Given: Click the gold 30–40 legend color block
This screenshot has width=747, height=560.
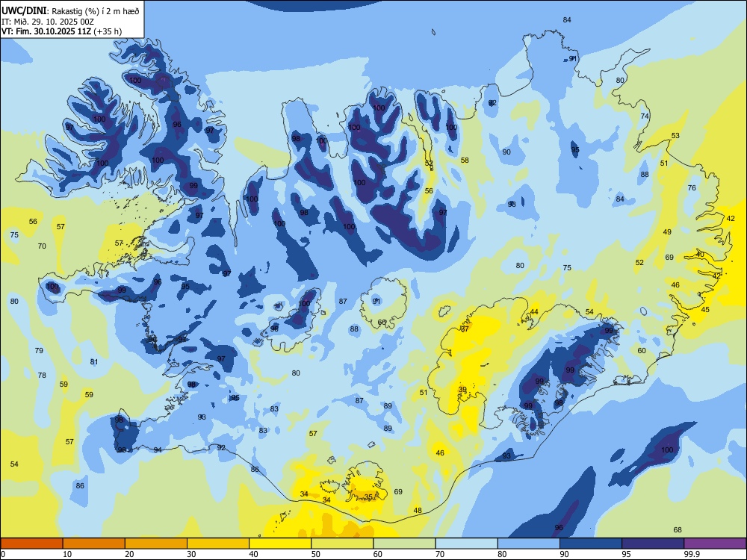Looking at the screenshot, I should [x=218, y=544].
